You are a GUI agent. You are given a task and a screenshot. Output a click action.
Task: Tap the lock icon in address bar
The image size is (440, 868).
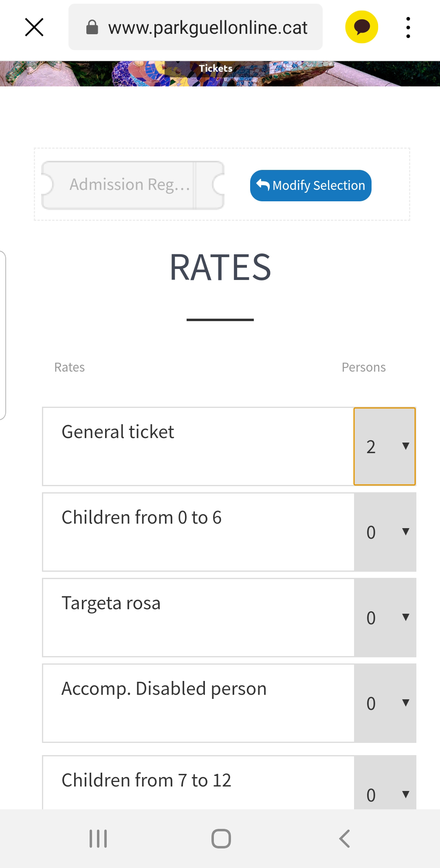pyautogui.click(x=92, y=27)
